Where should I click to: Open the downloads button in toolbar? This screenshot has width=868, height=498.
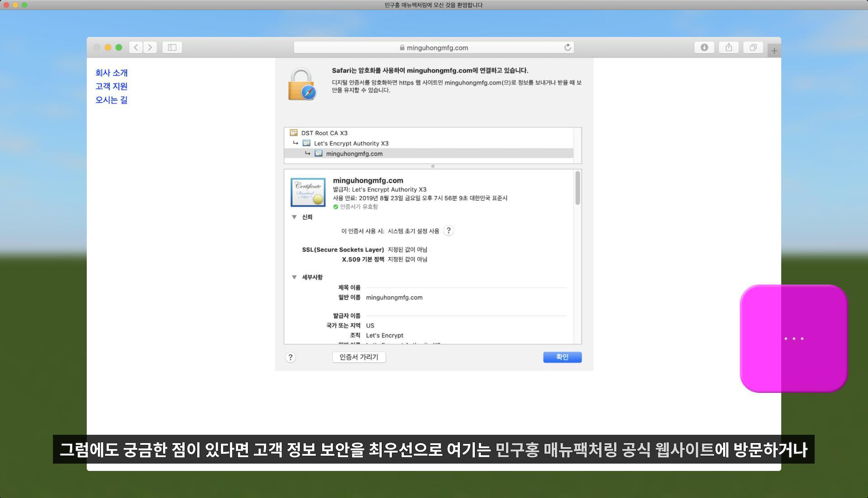point(704,47)
